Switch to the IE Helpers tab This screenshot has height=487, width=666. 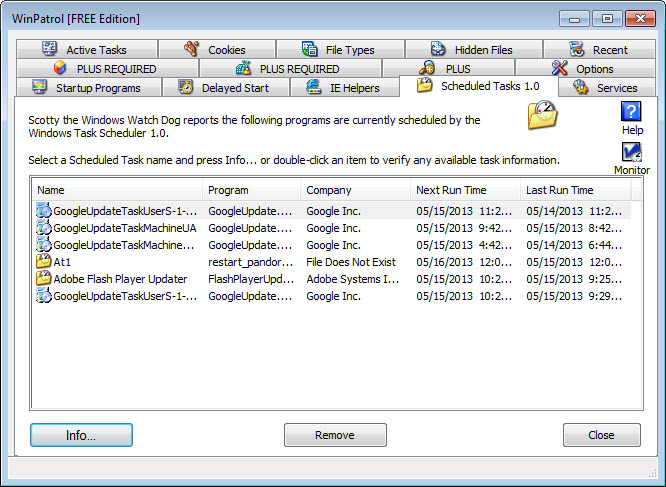tap(344, 87)
